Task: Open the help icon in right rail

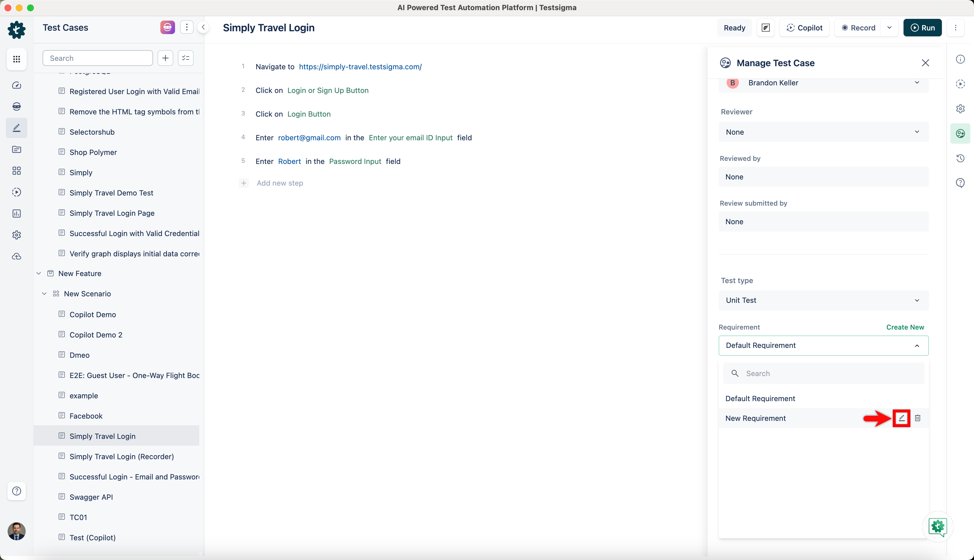Action: pyautogui.click(x=960, y=183)
